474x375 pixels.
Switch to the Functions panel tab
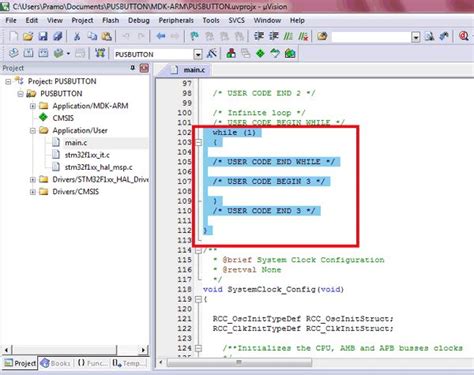[93, 363]
